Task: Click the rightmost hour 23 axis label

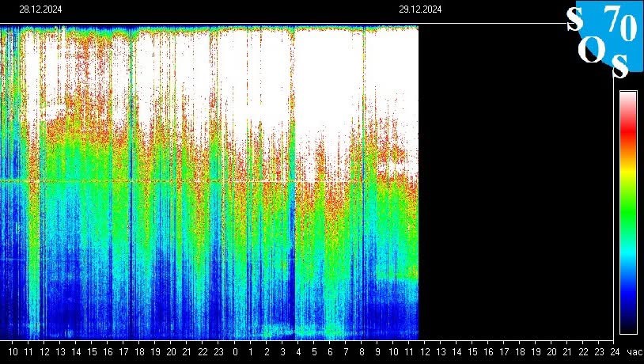Action: (x=599, y=351)
